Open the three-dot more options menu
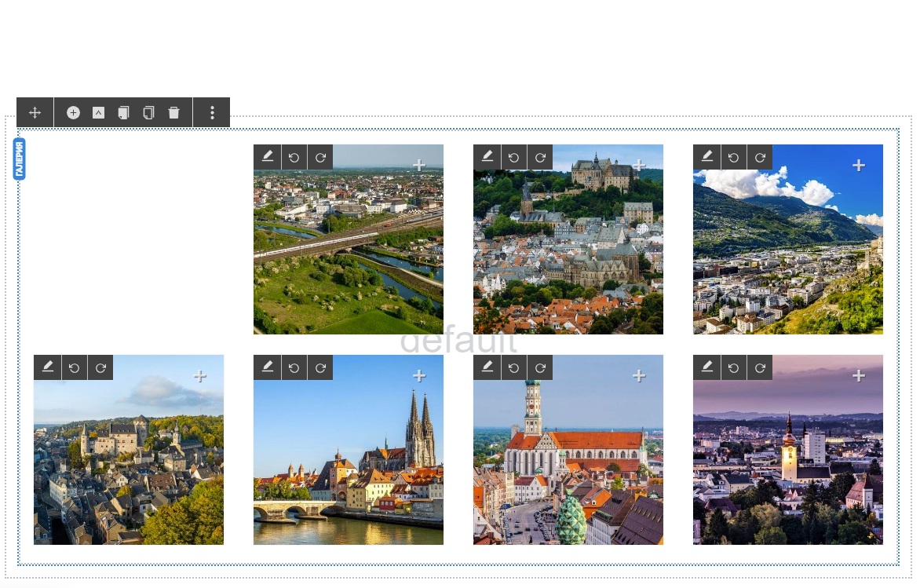This screenshot has height=588, width=920. [212, 112]
